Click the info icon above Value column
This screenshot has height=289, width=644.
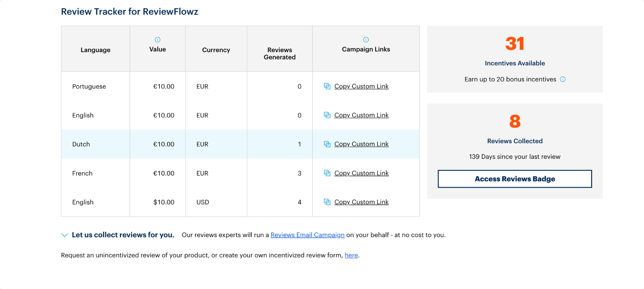point(158,40)
